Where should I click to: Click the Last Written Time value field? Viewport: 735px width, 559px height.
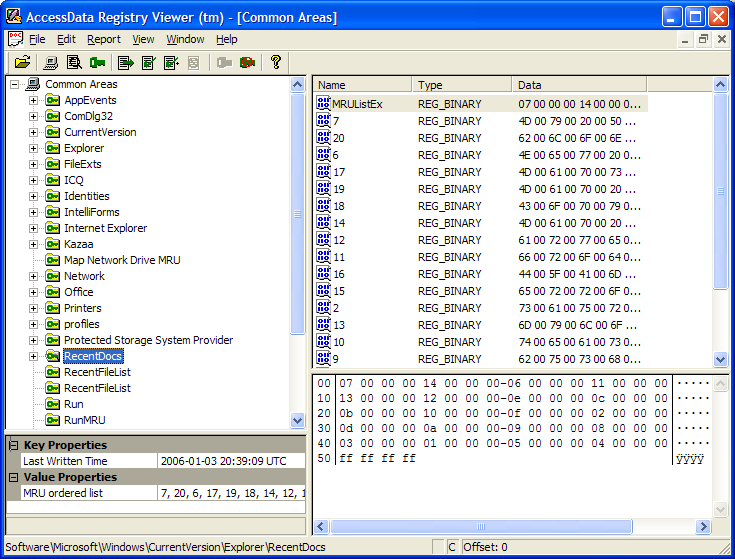coord(232,461)
